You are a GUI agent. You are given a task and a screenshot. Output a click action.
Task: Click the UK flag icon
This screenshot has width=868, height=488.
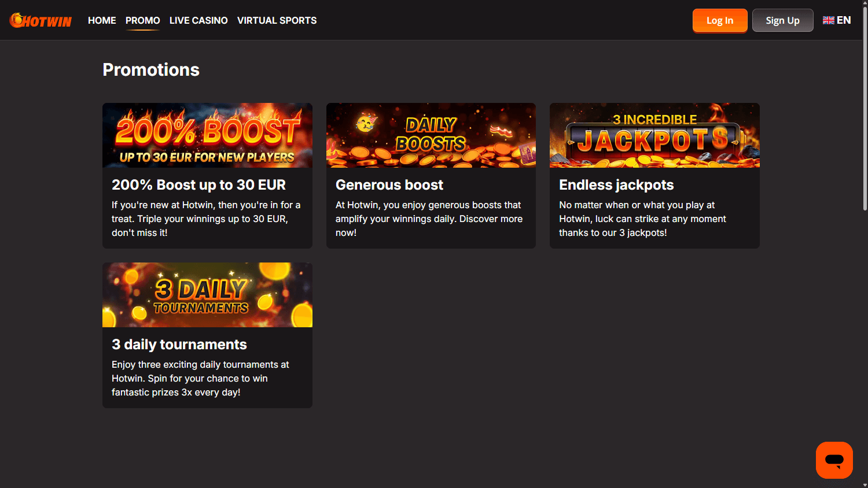pyautogui.click(x=827, y=20)
